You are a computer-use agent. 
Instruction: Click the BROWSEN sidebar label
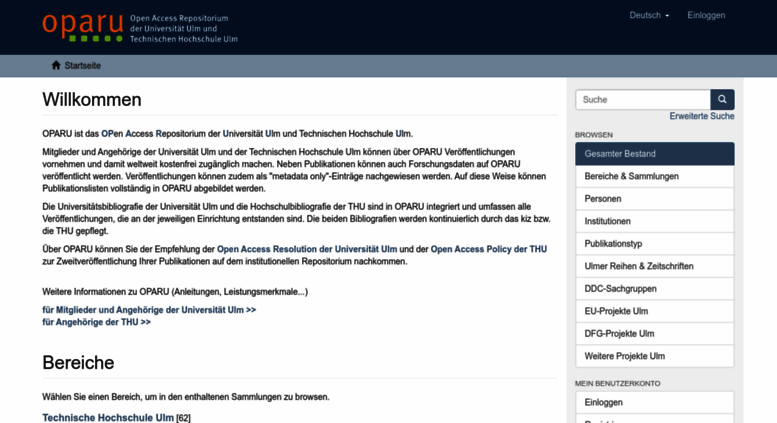tap(594, 135)
